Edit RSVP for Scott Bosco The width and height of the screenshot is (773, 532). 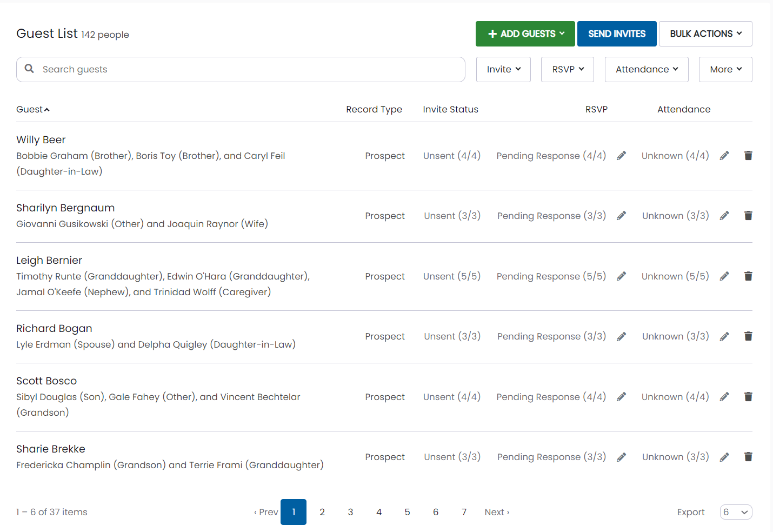pyautogui.click(x=622, y=397)
